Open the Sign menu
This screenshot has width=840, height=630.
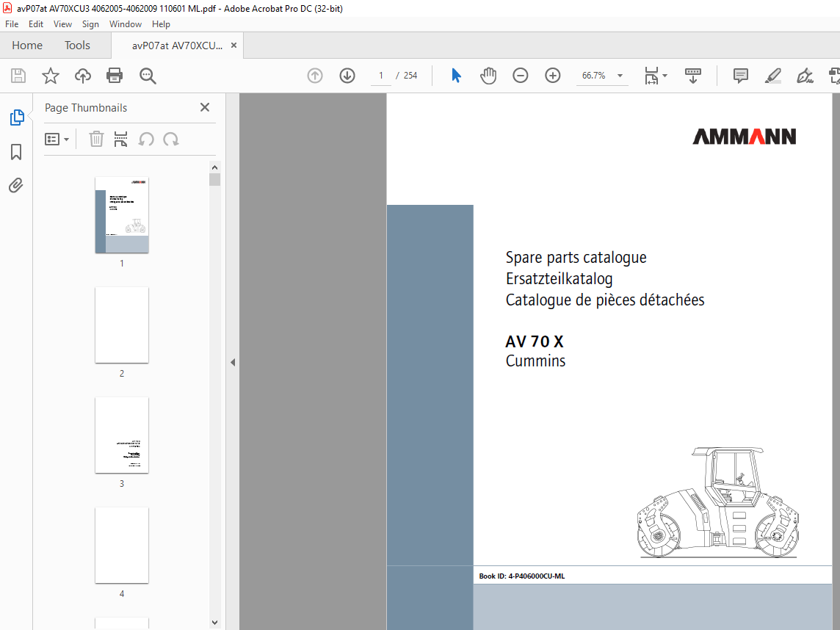90,24
